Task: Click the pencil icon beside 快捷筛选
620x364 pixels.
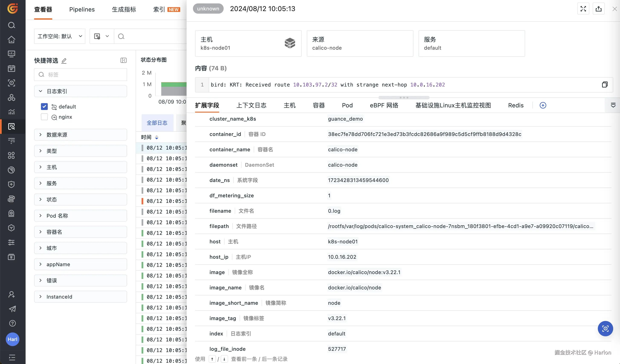Action: pos(64,61)
